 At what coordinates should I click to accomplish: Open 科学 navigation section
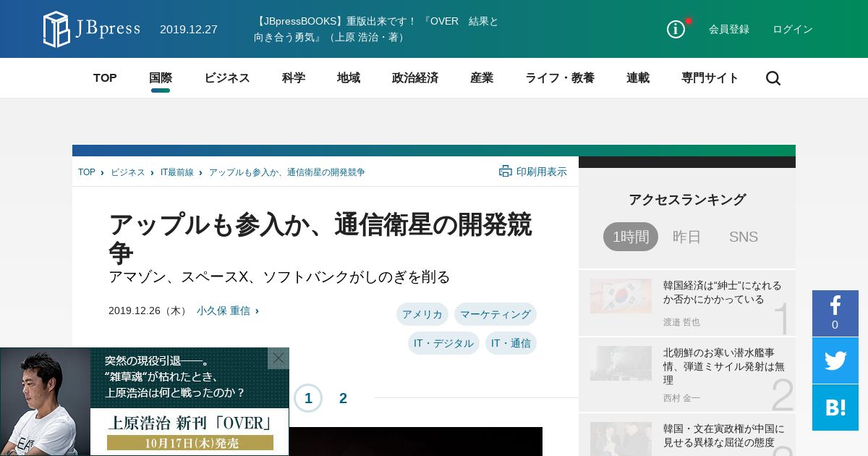[294, 78]
